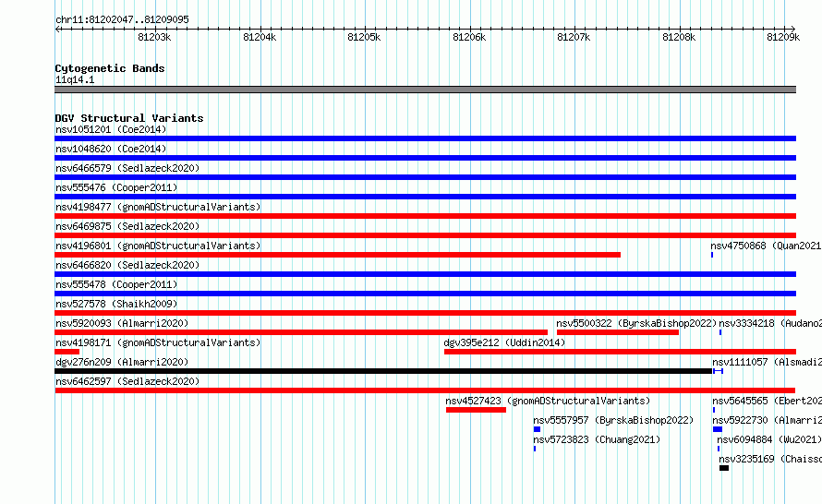The image size is (822, 504).
Task: Click nsv4527423 (gnomADStructuralVariants) label
Action: click(548, 401)
